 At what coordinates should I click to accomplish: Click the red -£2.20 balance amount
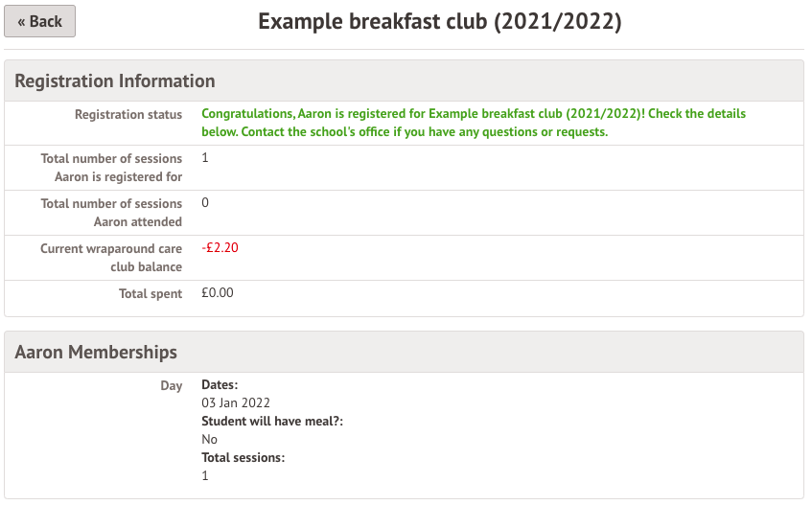[220, 248]
